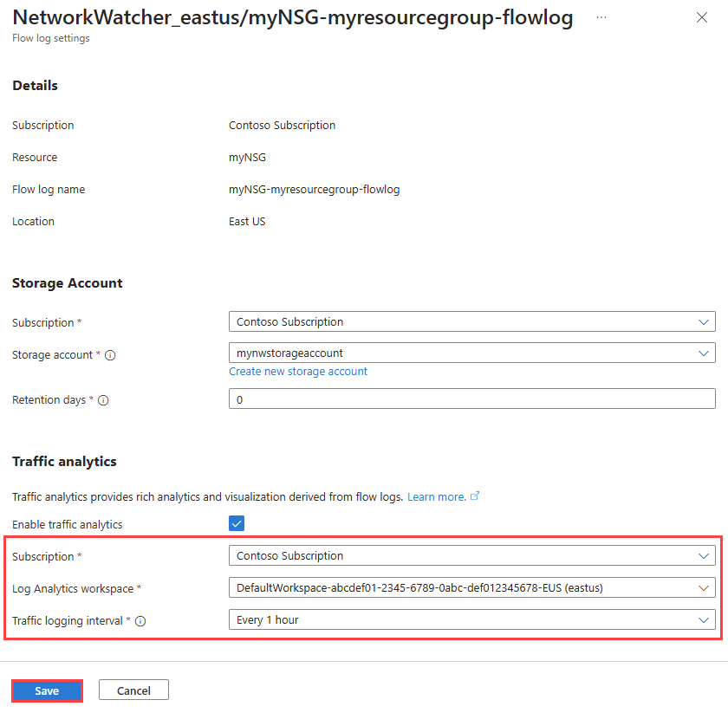
Task: Click the Retention days info icon
Action: 101,399
